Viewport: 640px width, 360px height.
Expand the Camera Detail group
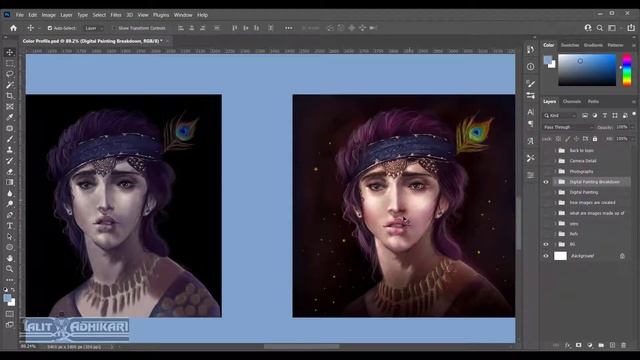pyautogui.click(x=555, y=161)
